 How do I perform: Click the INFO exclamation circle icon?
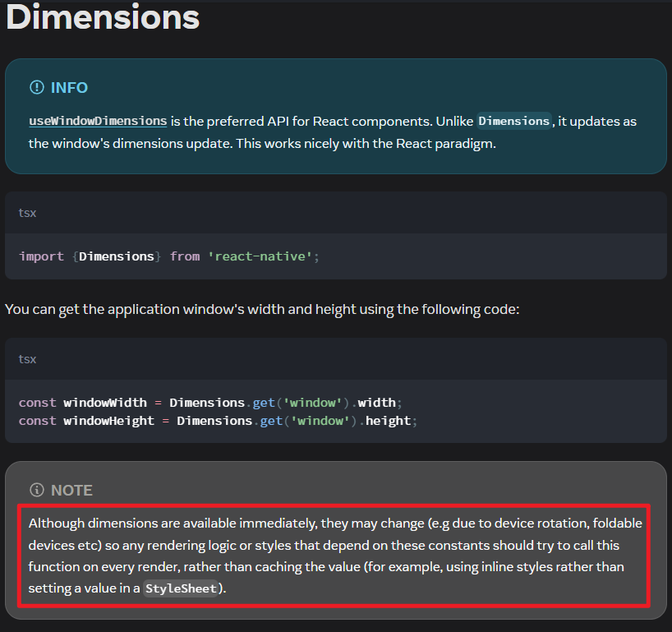(36, 88)
